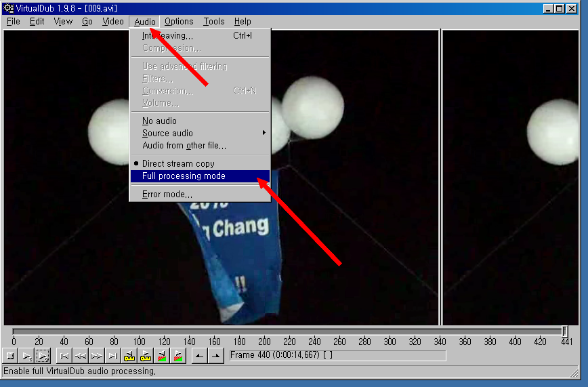Close the VirtualDub window
The height and width of the screenshot is (387, 588).
pos(572,8)
